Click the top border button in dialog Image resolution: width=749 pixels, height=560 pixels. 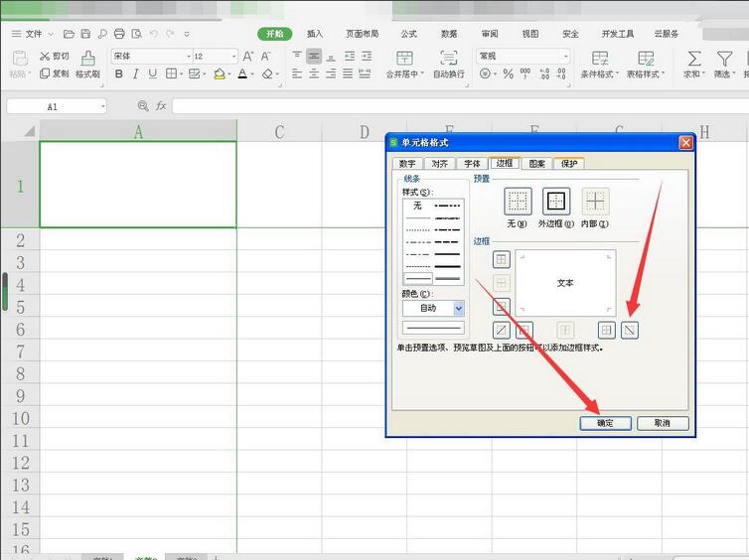tap(503, 260)
